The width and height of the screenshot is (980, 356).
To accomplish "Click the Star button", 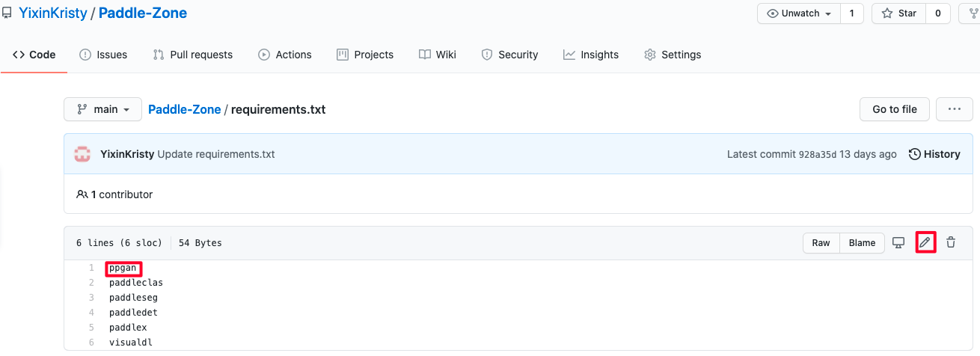I will [x=899, y=13].
